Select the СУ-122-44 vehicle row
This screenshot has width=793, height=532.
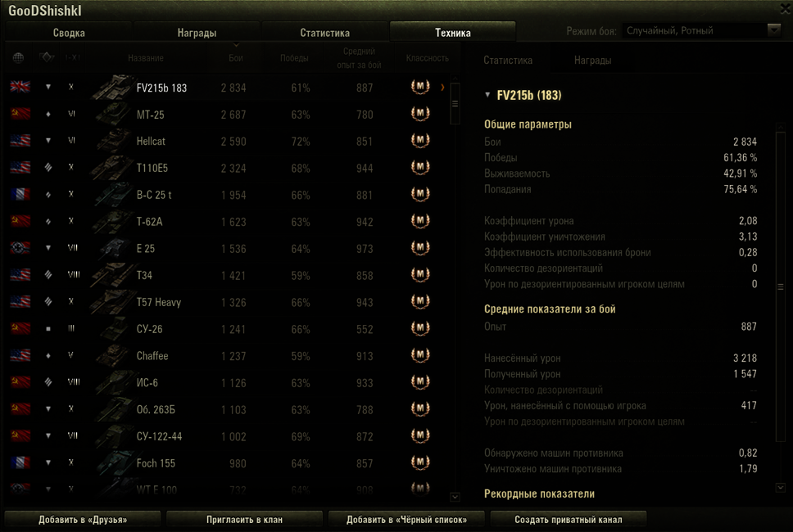click(x=227, y=436)
